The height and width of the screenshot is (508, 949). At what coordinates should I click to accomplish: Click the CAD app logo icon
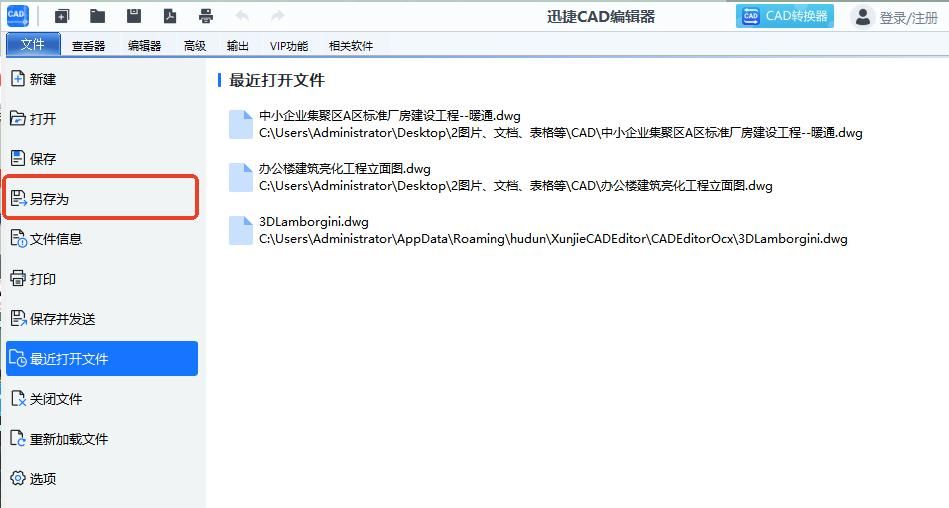18,16
